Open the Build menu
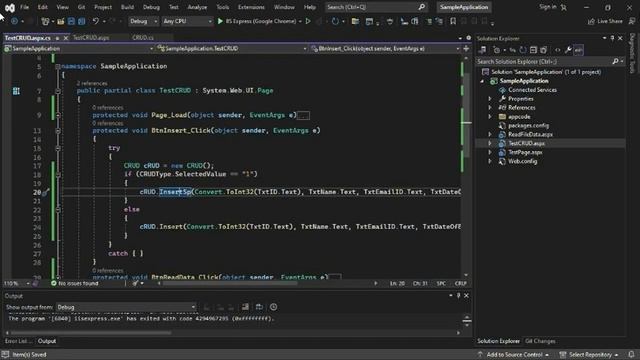The height and width of the screenshot is (360, 640). coord(127,7)
